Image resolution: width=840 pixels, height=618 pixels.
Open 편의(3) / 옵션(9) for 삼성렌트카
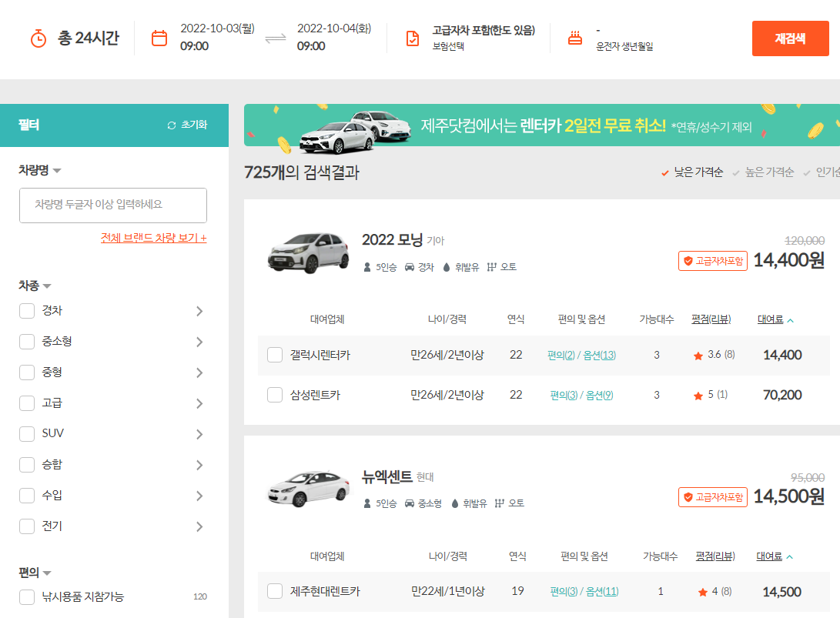581,396
